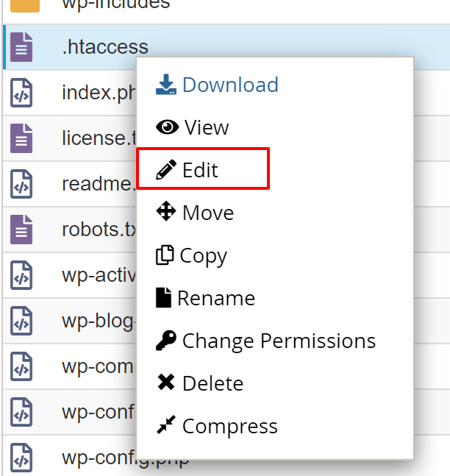Select Rename in the context menu

pos(216,298)
